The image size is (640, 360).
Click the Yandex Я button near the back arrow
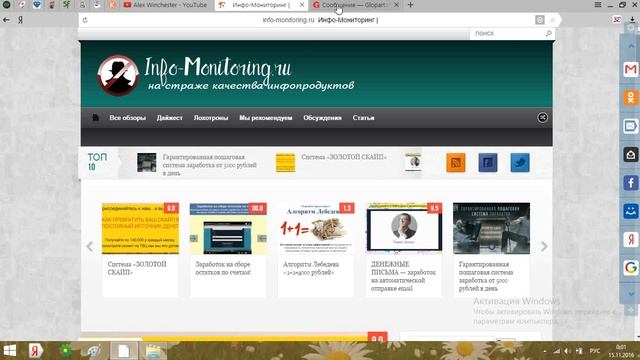(x=20, y=20)
